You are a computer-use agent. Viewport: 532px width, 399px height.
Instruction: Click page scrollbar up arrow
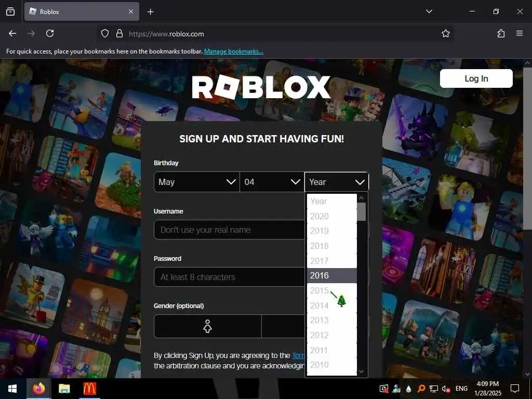(527, 63)
